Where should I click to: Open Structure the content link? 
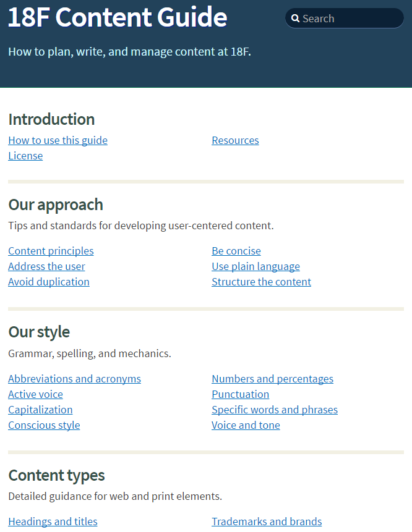(x=261, y=282)
